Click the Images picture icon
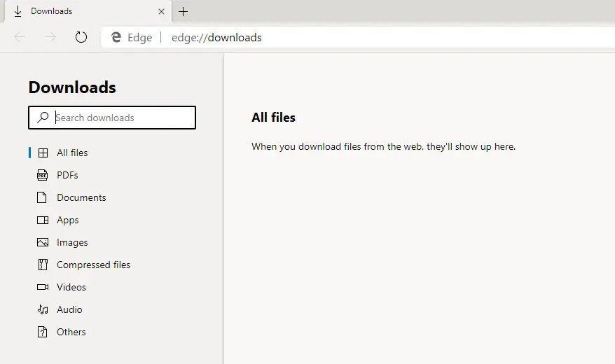 click(x=43, y=242)
